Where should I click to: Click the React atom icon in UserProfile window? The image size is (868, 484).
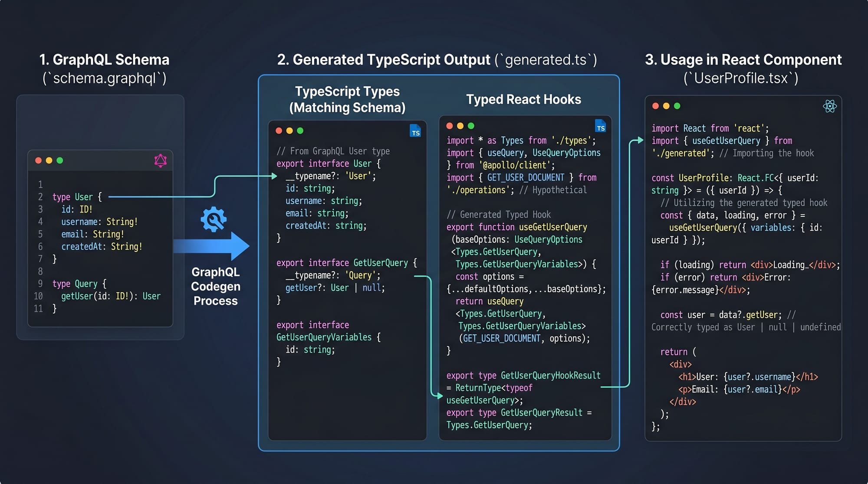pos(830,106)
